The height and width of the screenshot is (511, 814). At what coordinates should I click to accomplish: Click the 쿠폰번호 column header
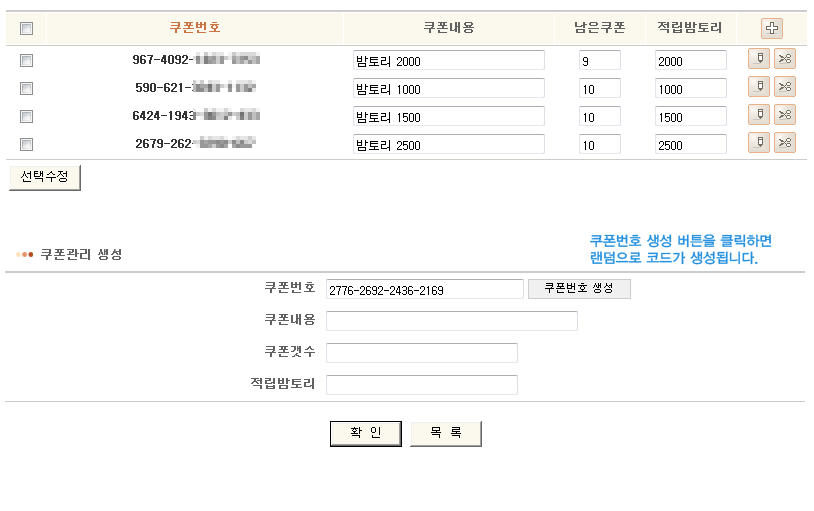coord(194,28)
